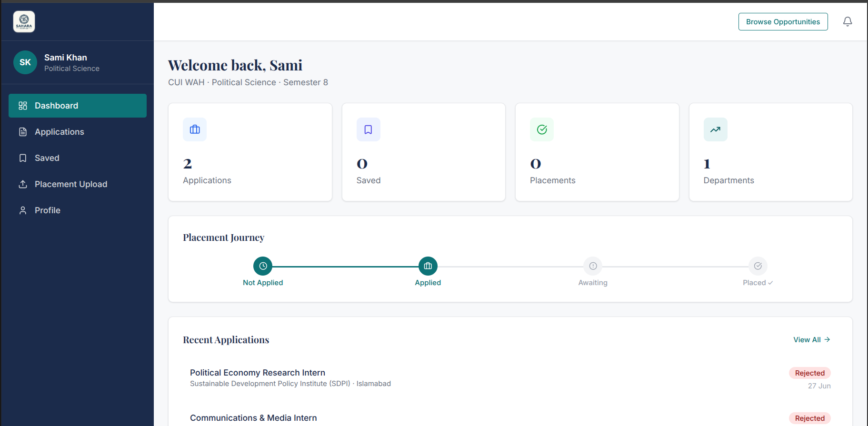Select the Not Applied clock step icon
This screenshot has width=868, height=426.
[263, 266]
